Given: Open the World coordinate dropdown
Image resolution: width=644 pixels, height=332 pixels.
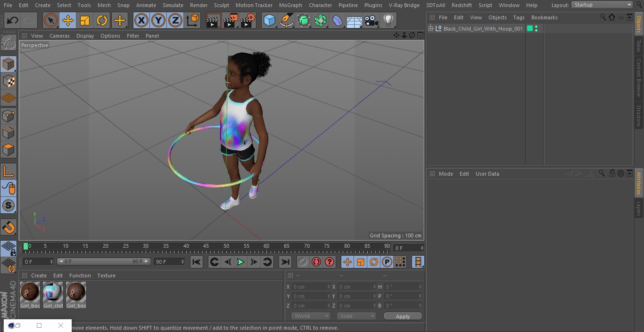Looking at the screenshot, I should (x=310, y=316).
